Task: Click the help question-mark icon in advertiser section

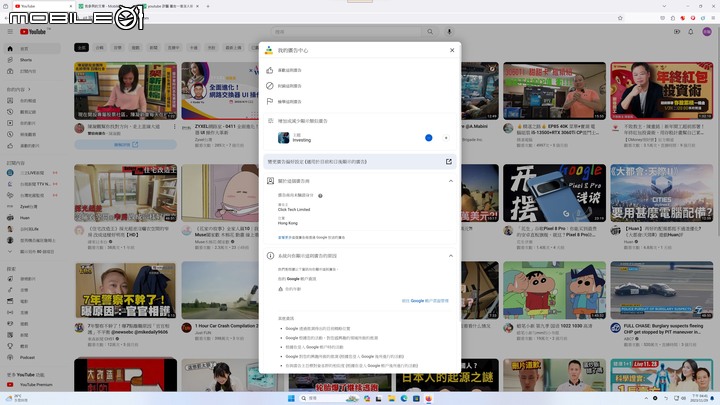Action: click(x=320, y=196)
